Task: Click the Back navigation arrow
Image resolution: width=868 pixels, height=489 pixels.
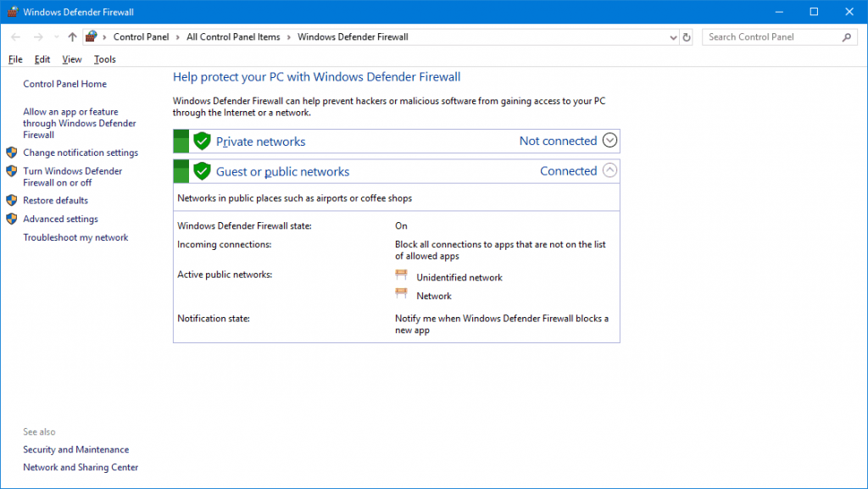Action: click(x=16, y=37)
